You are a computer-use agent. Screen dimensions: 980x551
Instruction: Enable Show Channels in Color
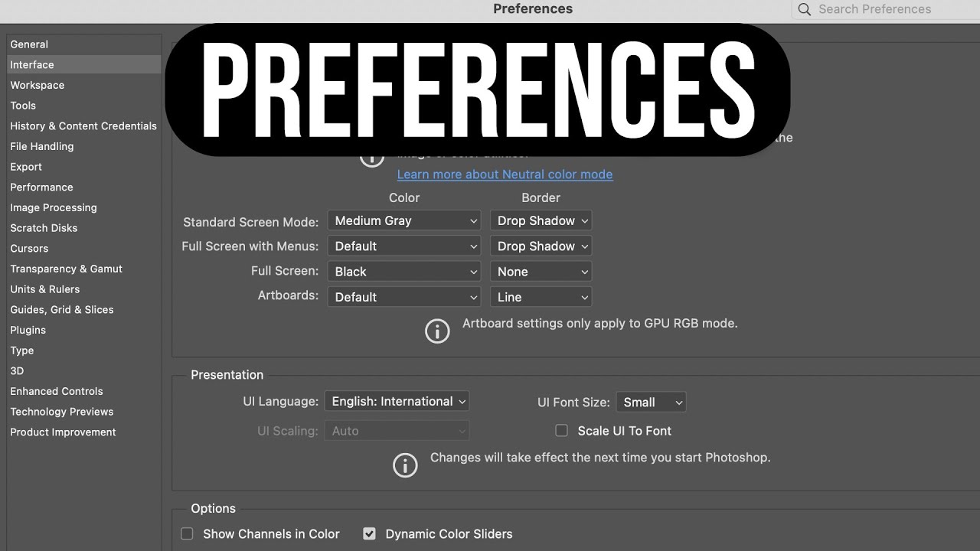click(x=187, y=533)
